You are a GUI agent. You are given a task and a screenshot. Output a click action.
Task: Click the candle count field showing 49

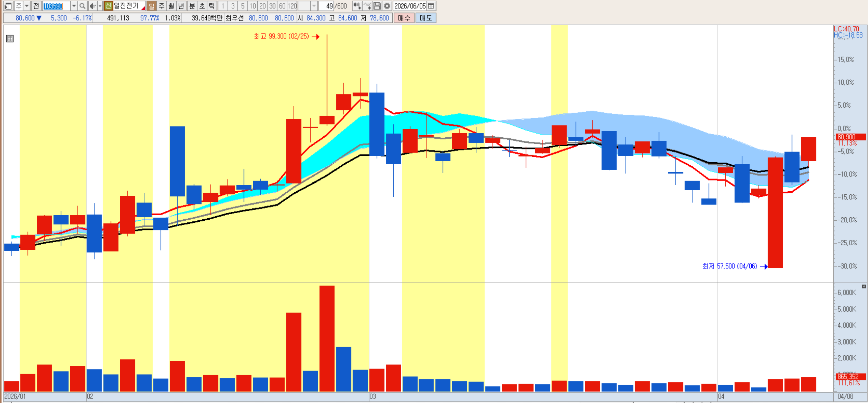coord(326,6)
